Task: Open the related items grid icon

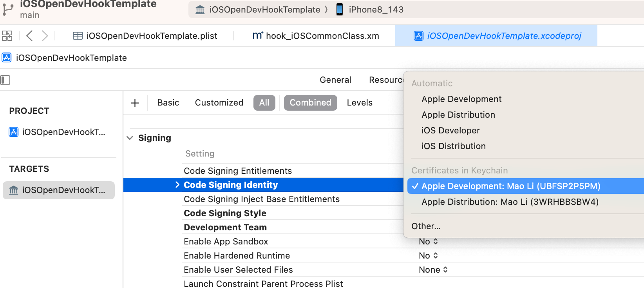Action: click(7, 36)
